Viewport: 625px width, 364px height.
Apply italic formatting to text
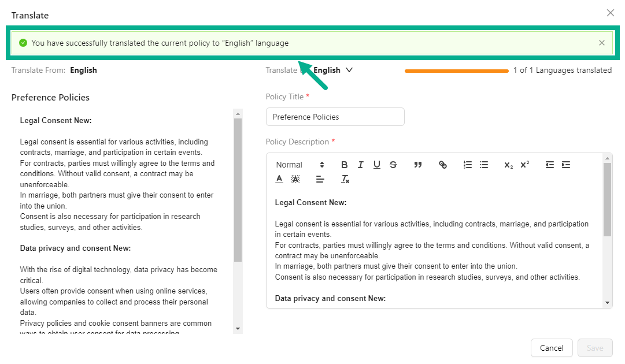[361, 165]
